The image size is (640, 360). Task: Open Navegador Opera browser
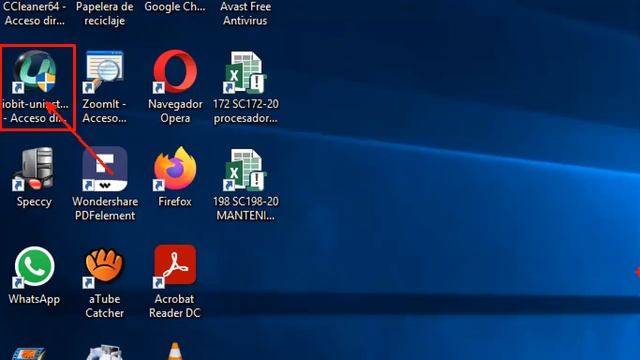point(175,72)
